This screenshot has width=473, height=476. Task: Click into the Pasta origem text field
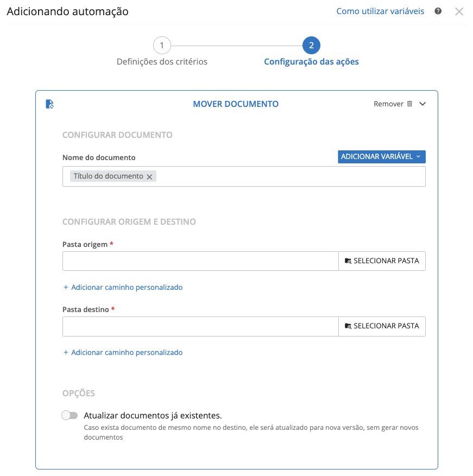(x=200, y=261)
